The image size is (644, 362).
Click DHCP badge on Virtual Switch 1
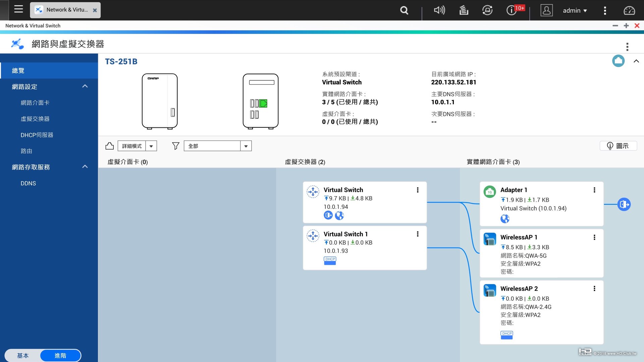[x=330, y=261]
